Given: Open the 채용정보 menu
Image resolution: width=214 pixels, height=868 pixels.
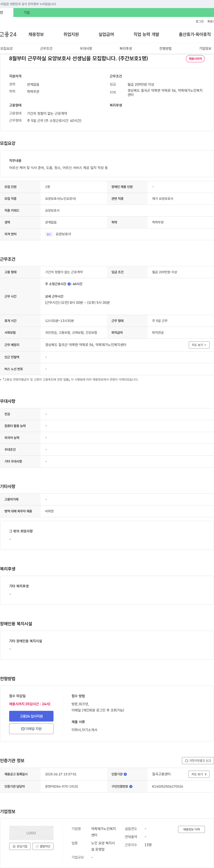Looking at the screenshot, I should [x=36, y=34].
